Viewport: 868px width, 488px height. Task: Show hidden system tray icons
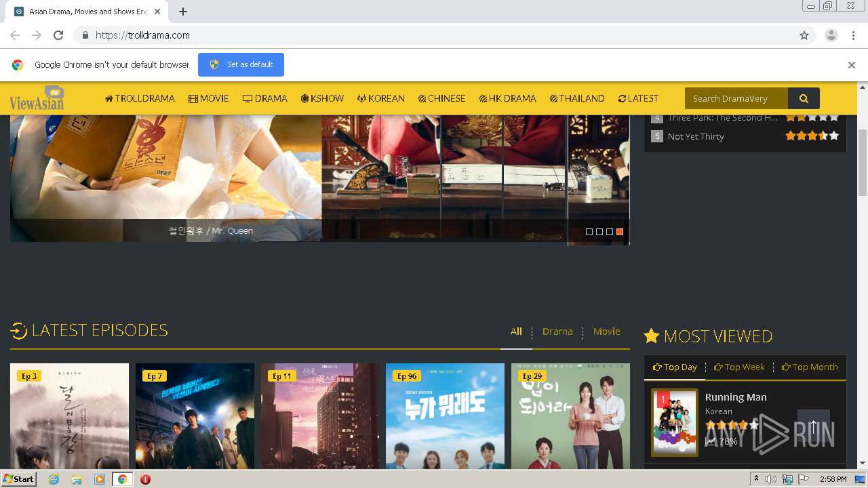(757, 479)
